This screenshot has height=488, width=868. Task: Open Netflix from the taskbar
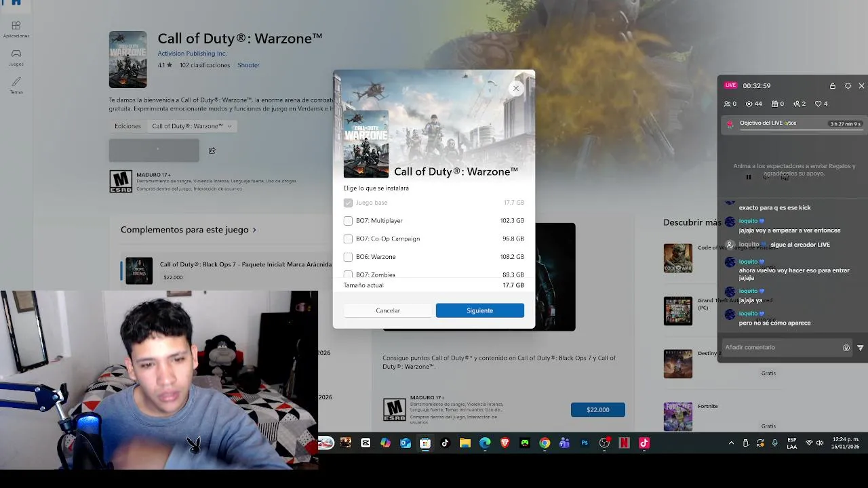624,443
